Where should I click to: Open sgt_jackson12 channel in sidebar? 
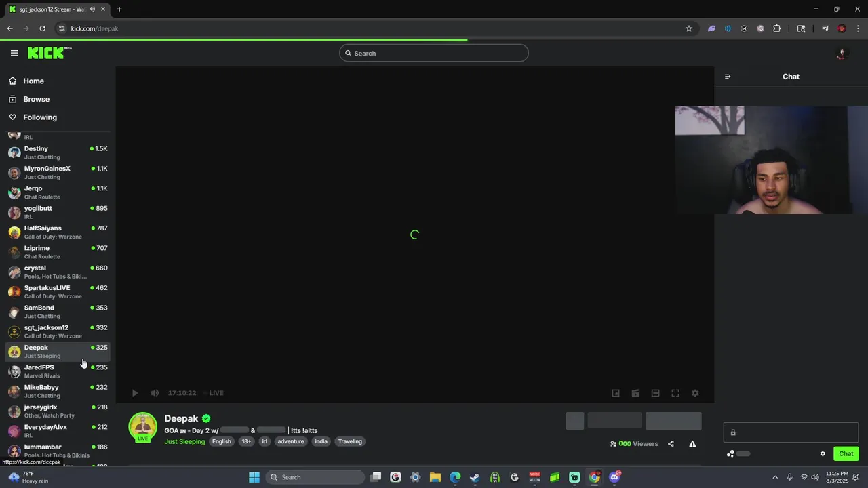pos(58,331)
